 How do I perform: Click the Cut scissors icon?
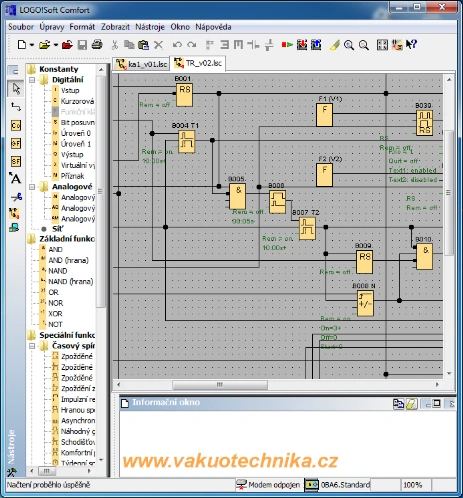click(x=115, y=45)
